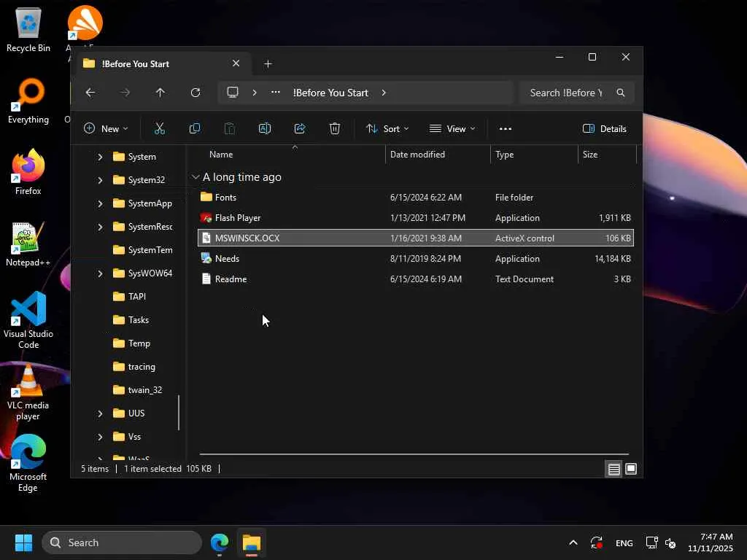Expand the UUS folder in tree
The image size is (747, 560).
point(100,413)
